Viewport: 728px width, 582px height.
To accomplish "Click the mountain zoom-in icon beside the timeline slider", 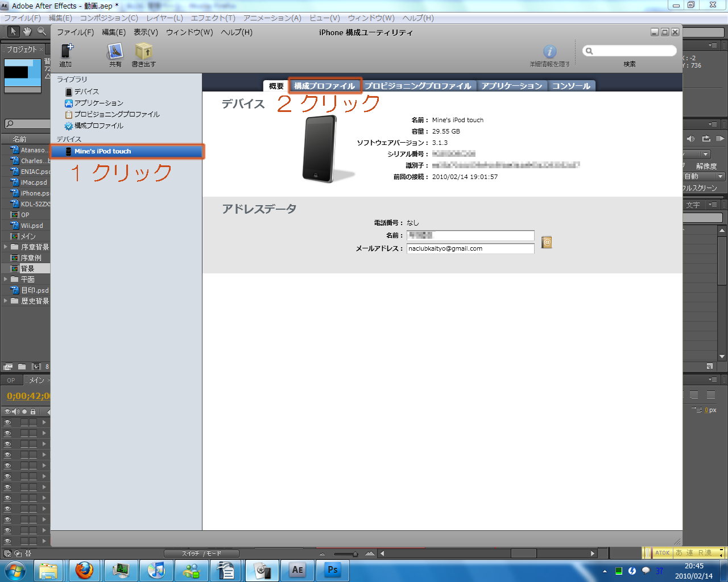I will pyautogui.click(x=370, y=554).
